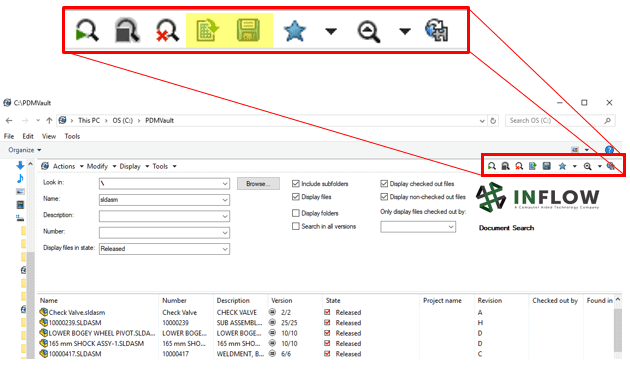Click OS (C:) in the breadcrumb path
The image size is (630, 370).
tap(123, 121)
